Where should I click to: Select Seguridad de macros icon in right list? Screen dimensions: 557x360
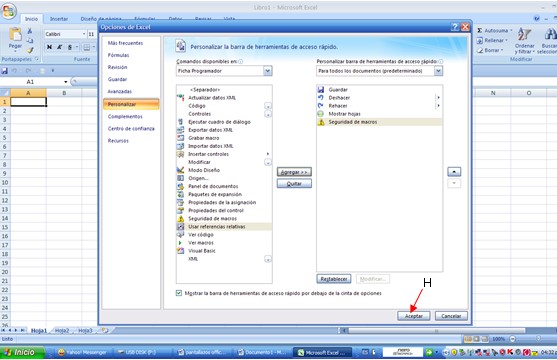click(321, 122)
